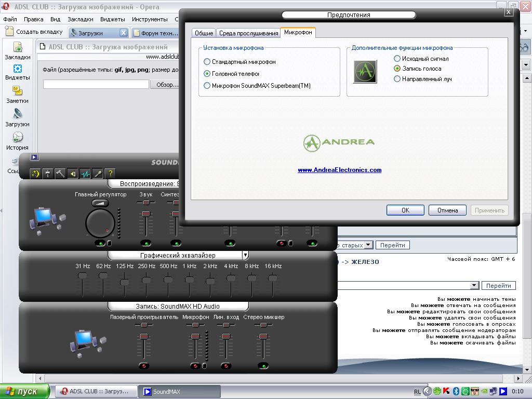Click the playback computer-speakers setup icon
The width and height of the screenshot is (532, 399).
47,221
